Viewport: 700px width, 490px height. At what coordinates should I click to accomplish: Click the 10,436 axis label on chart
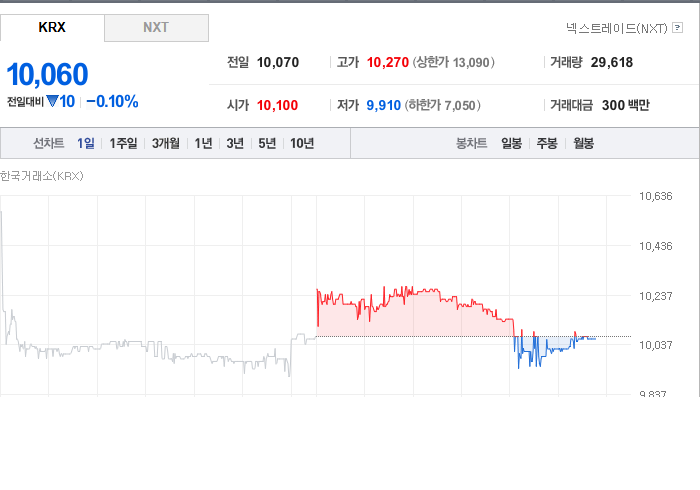click(x=655, y=246)
